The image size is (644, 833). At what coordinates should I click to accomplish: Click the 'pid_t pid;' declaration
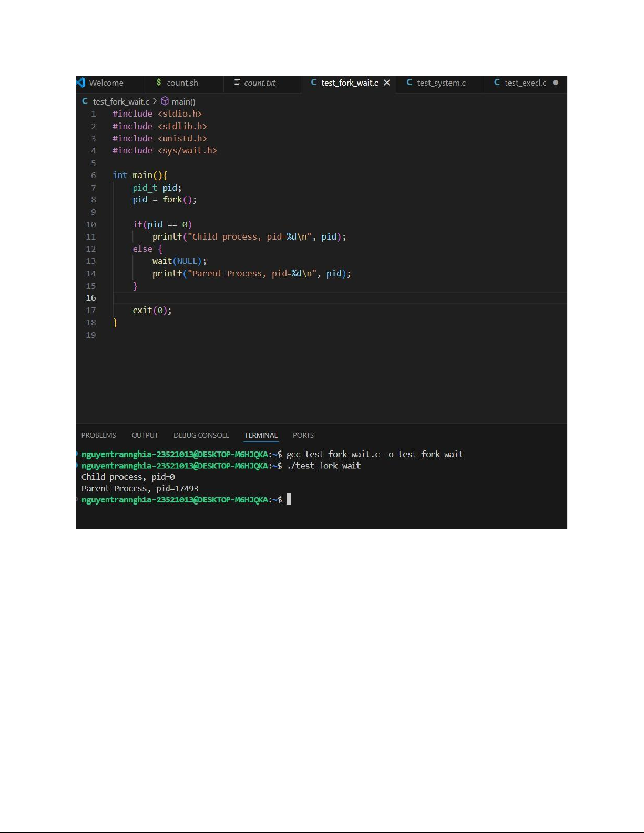(157, 188)
